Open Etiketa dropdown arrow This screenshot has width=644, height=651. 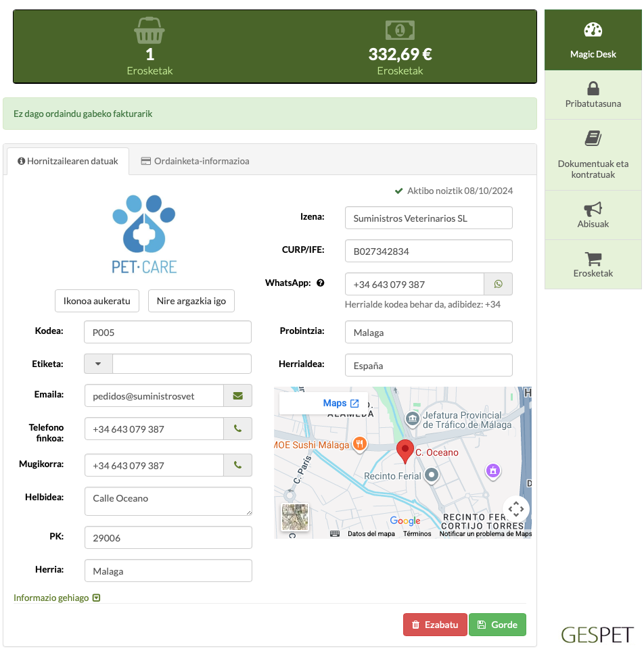(x=98, y=364)
